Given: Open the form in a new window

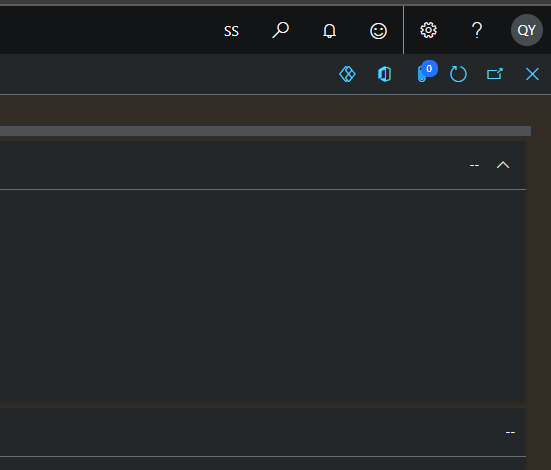Looking at the screenshot, I should click(x=495, y=74).
